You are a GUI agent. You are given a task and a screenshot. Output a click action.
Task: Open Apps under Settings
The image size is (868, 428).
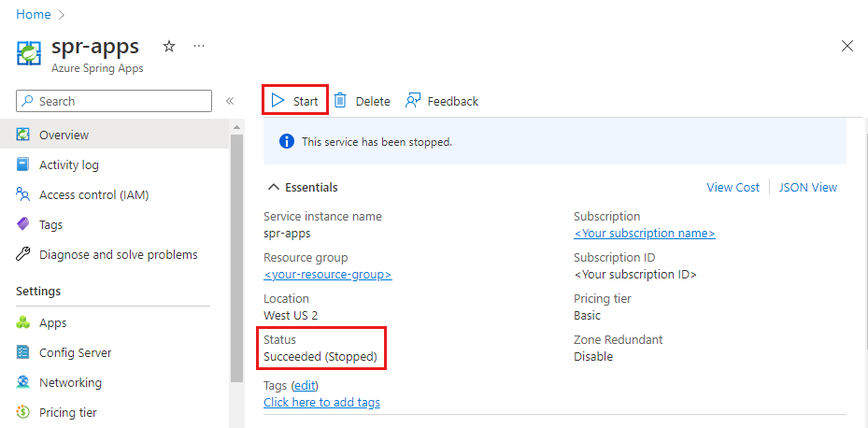tap(115, 322)
